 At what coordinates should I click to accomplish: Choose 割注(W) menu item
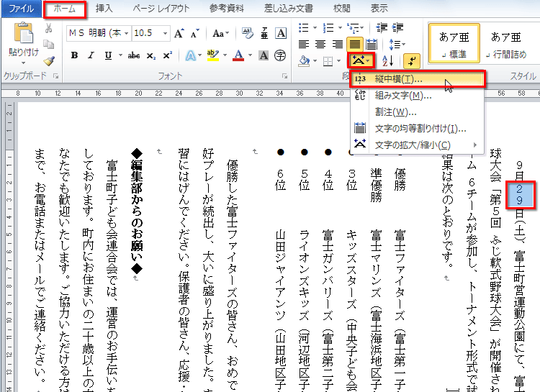click(x=418, y=112)
